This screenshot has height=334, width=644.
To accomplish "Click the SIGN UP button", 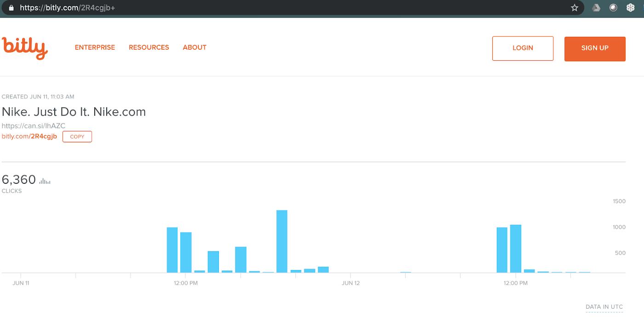I will coord(595,48).
